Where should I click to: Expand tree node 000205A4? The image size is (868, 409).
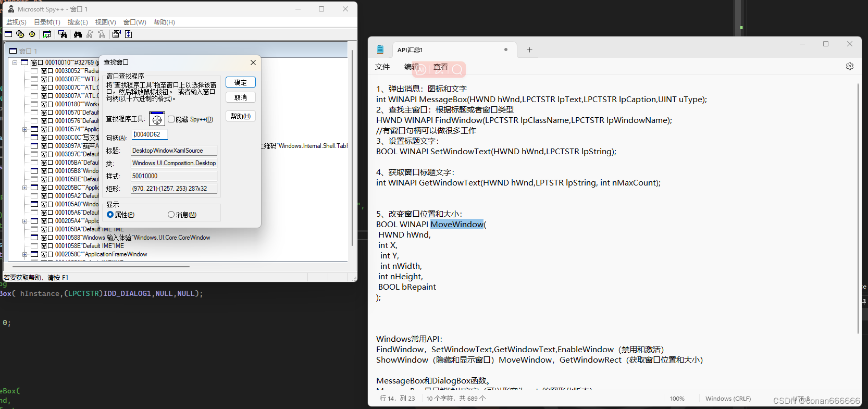coord(24,221)
